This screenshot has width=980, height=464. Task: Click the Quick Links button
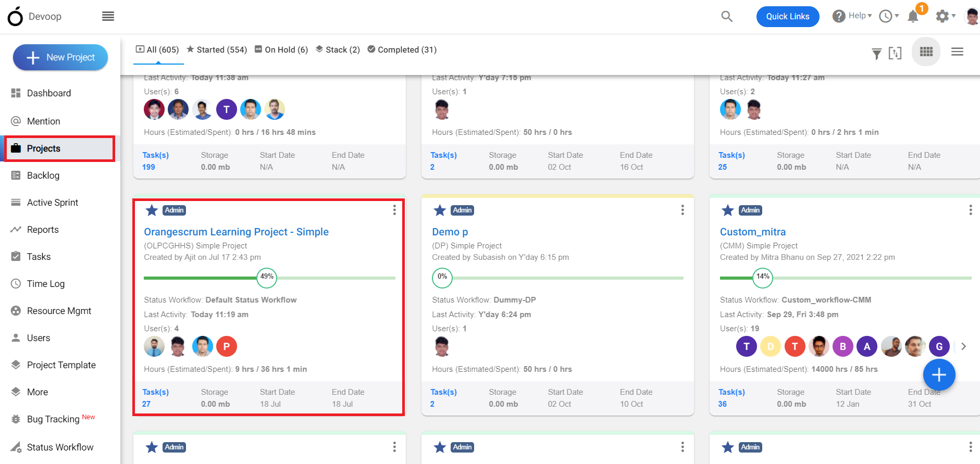coord(788,17)
